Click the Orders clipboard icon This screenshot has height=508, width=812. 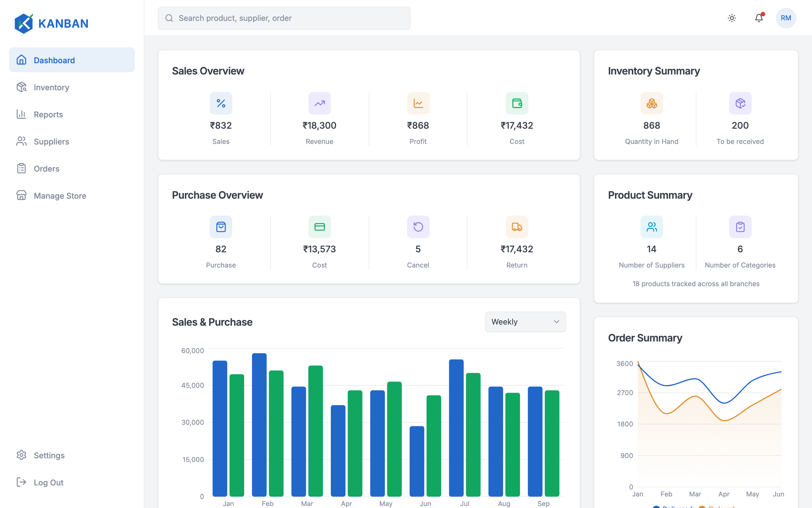(x=21, y=168)
